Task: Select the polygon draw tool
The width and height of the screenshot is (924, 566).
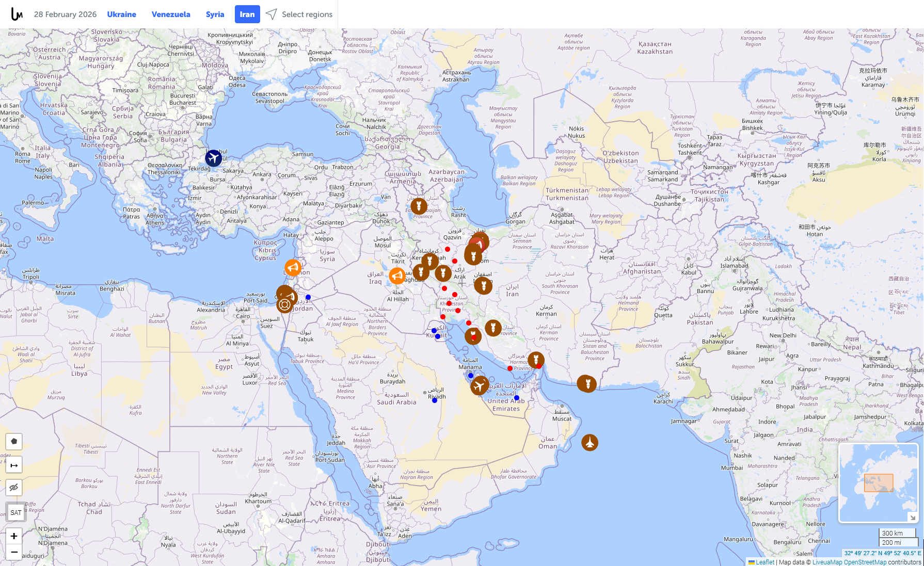Action: click(14, 442)
